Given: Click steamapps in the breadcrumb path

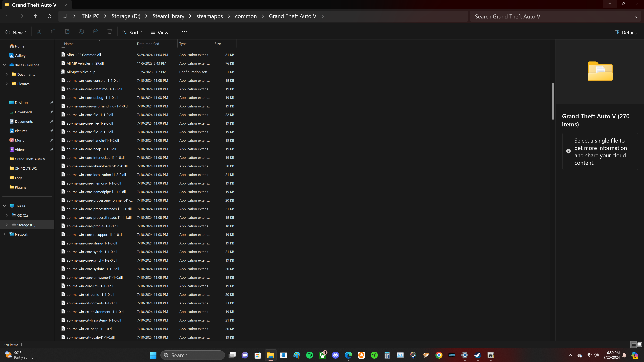Looking at the screenshot, I should (x=210, y=16).
